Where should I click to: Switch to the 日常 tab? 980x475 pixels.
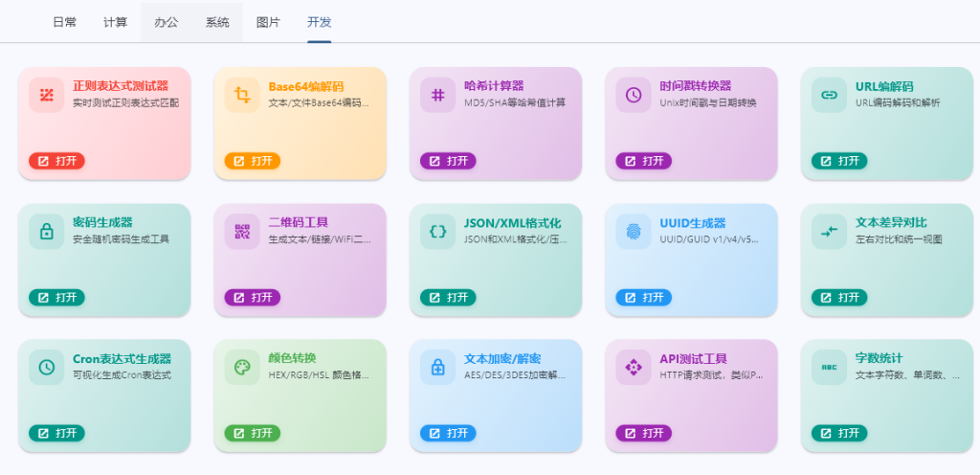(64, 22)
